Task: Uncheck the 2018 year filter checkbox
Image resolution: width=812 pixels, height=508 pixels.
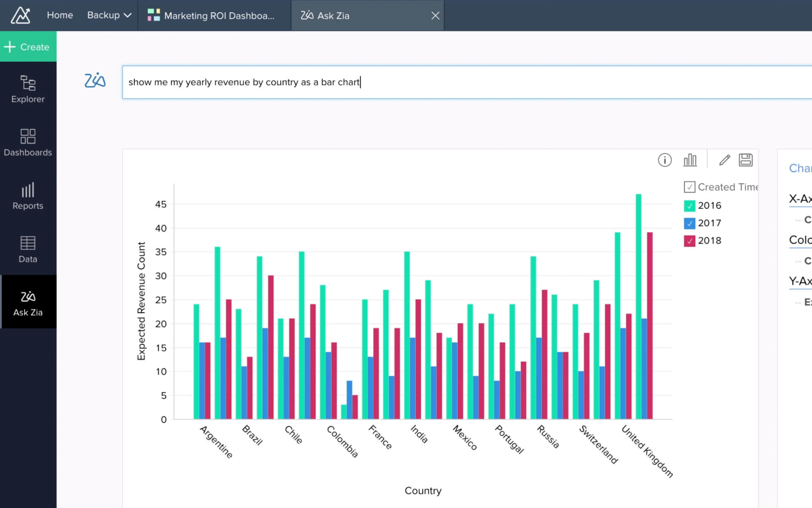Action: [690, 241]
